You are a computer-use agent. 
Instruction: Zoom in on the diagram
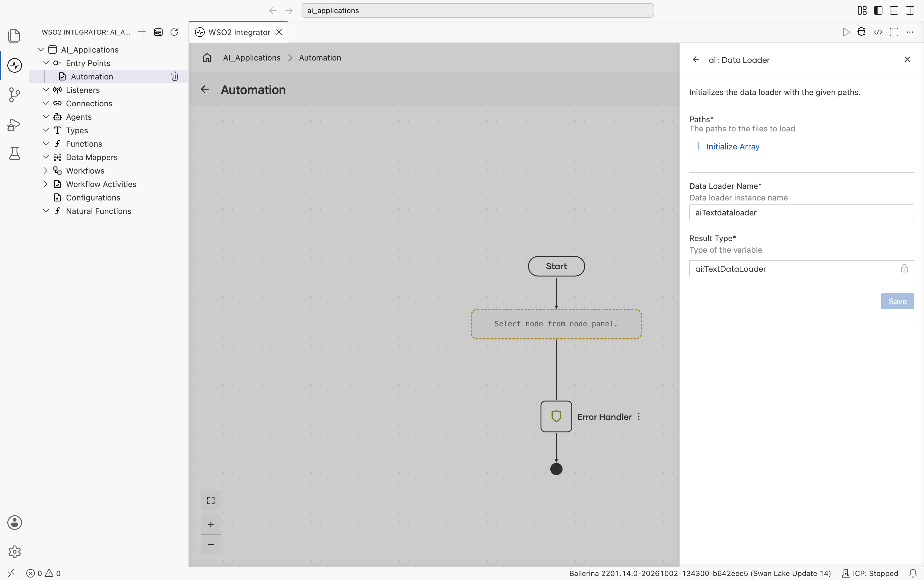(x=211, y=525)
